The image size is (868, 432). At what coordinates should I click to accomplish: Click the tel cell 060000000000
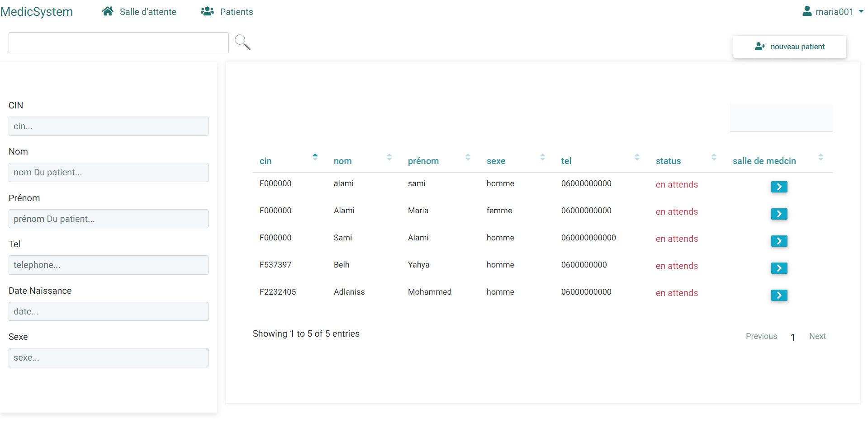588,238
